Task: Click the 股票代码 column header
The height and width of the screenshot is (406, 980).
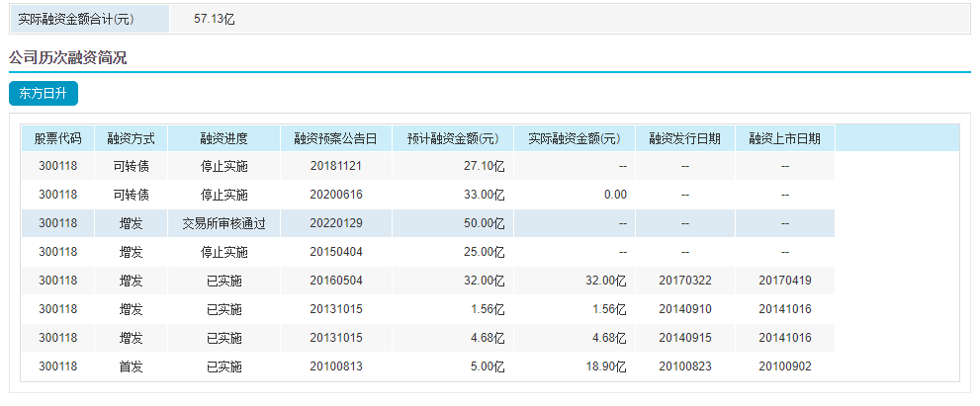Action: 57,138
